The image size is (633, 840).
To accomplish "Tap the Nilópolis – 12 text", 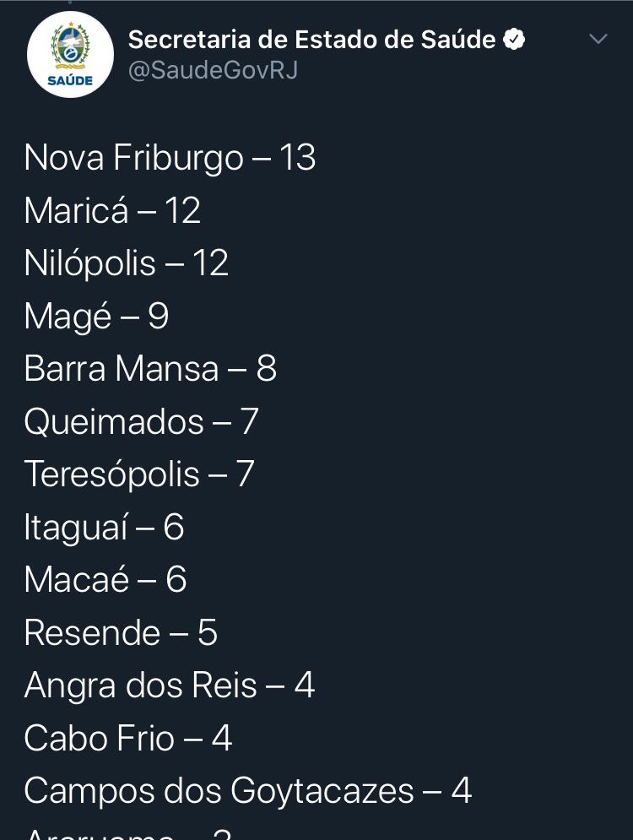I will 127,263.
